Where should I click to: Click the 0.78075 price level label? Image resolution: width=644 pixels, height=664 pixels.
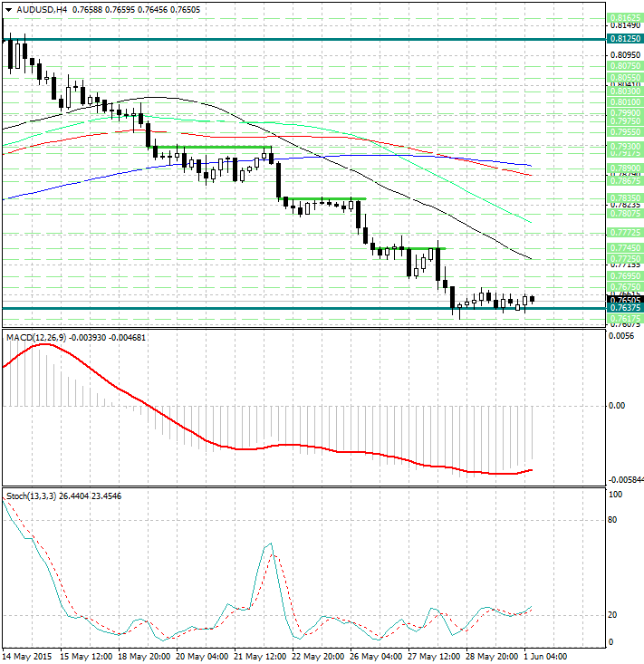625,214
